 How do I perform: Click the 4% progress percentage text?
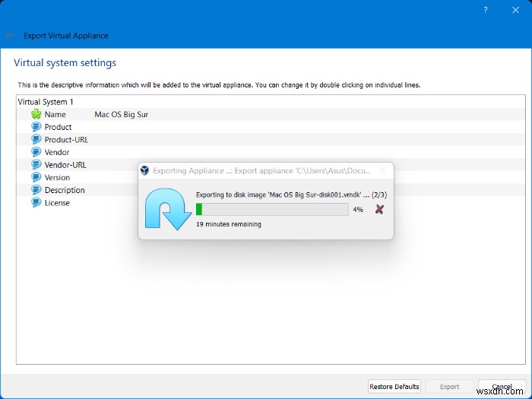point(358,209)
